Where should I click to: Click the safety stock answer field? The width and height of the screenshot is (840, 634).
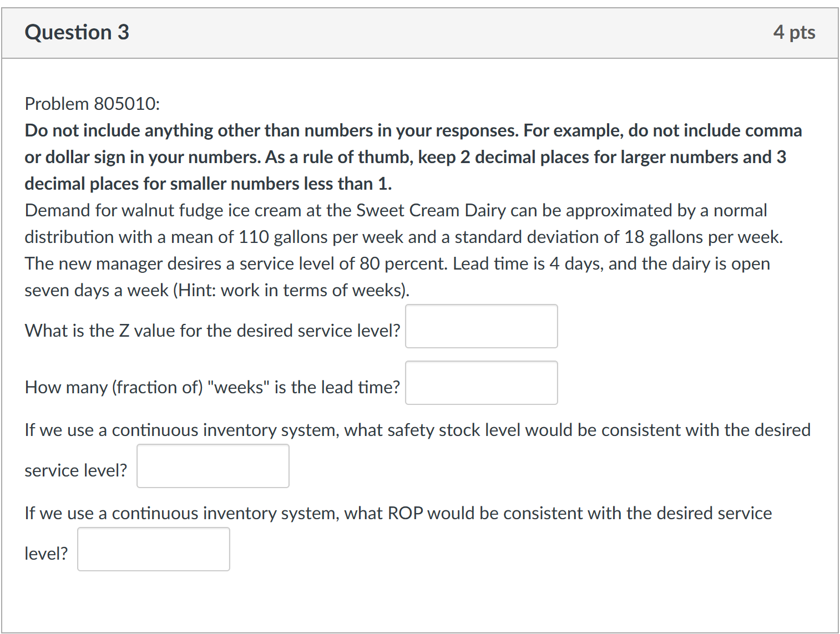click(212, 466)
